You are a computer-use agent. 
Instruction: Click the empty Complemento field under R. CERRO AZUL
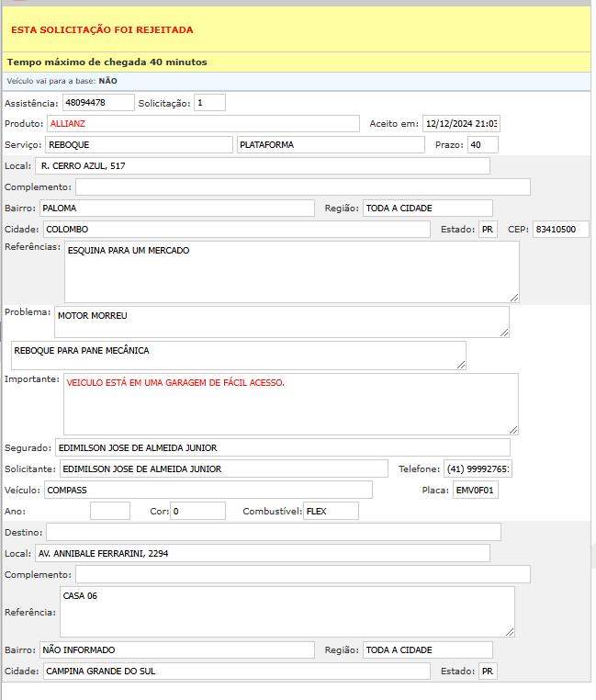(x=303, y=187)
